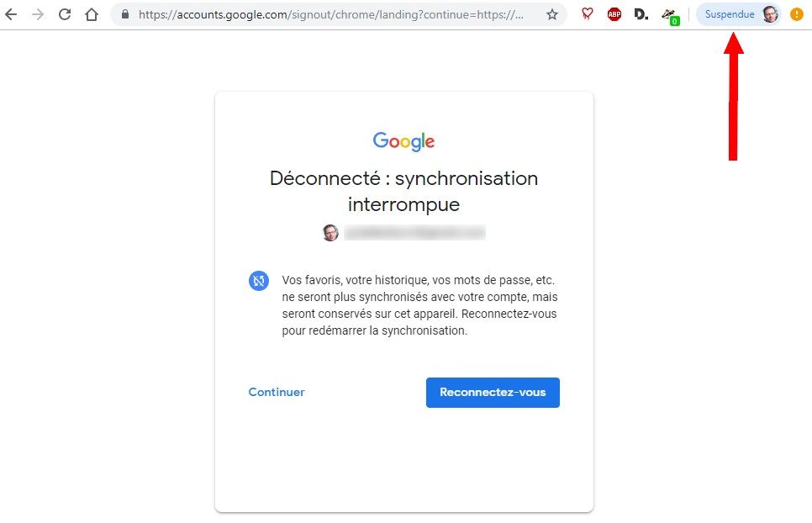Click the blue sync-off icon
Image resolution: width=812 pixels, height=523 pixels.
point(258,281)
